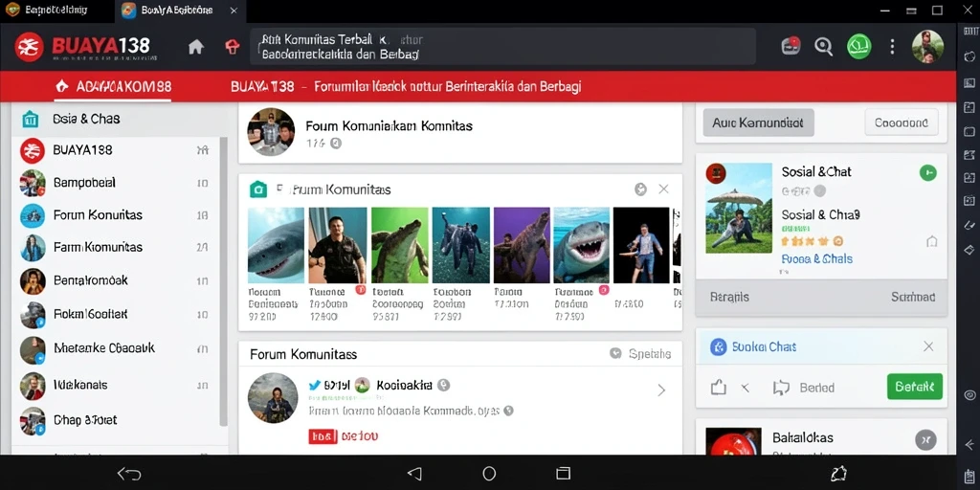Viewport: 980px width, 490px height.
Task: Select Ndekanais in the sidebar
Action: 116,386
